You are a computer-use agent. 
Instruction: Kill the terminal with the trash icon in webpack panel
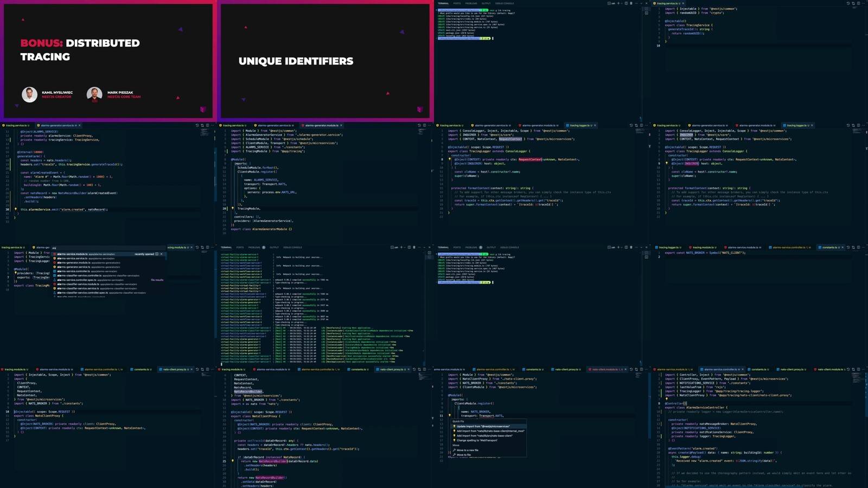(x=414, y=247)
